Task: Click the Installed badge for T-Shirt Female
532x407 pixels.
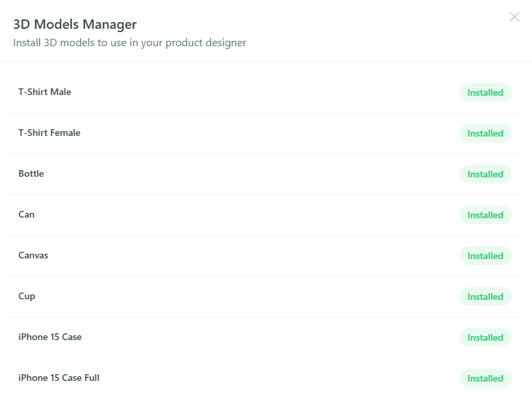Action: tap(486, 133)
